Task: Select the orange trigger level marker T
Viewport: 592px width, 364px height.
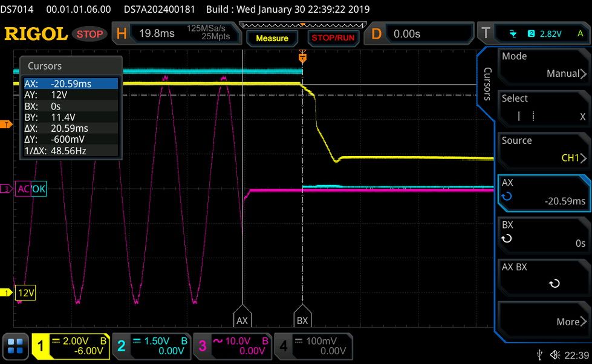Action: pyautogui.click(x=6, y=124)
